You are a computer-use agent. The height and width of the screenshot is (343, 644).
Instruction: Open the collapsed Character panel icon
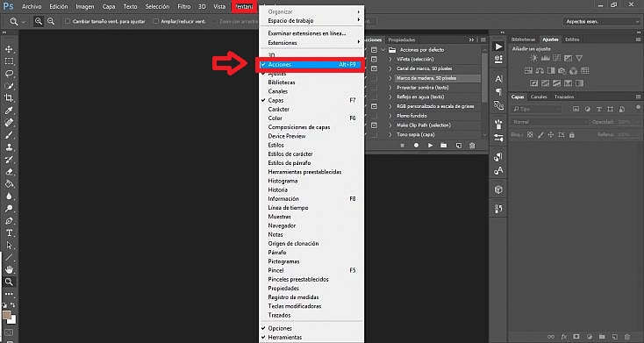pyautogui.click(x=498, y=78)
